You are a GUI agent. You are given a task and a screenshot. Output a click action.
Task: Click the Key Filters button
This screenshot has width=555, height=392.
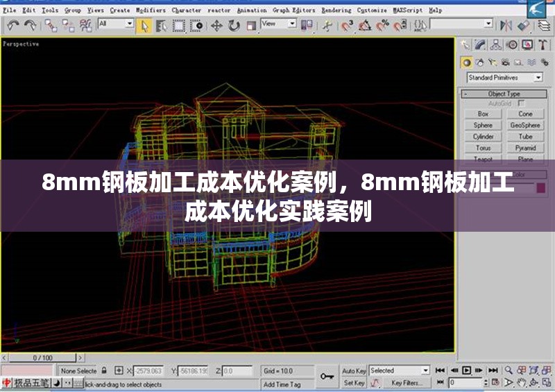click(x=406, y=383)
